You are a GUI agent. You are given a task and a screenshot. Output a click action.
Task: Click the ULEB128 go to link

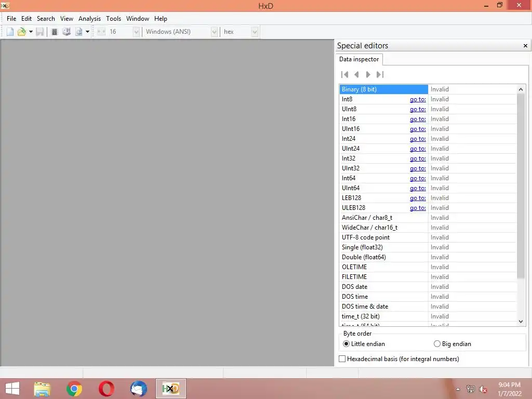tap(418, 207)
